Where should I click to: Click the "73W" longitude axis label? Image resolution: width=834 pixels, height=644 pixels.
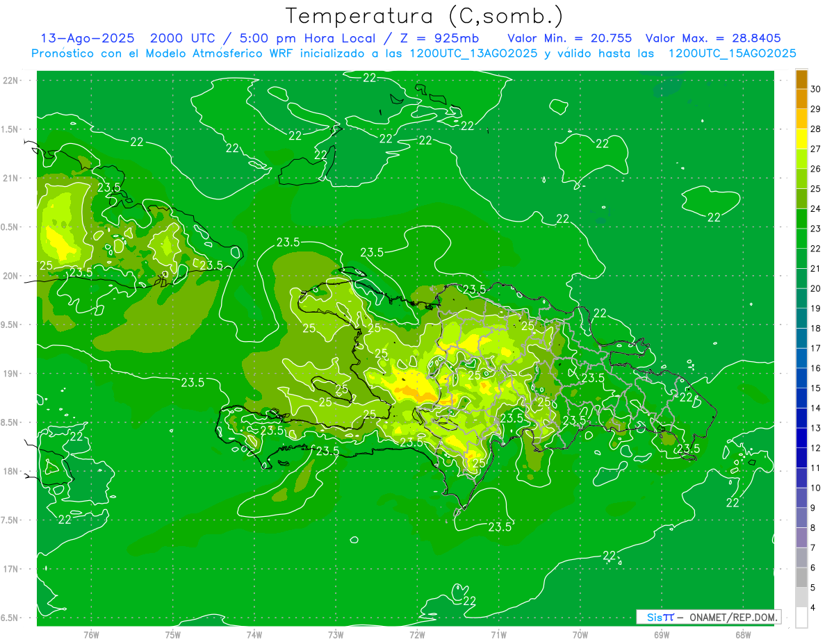pos(336,635)
